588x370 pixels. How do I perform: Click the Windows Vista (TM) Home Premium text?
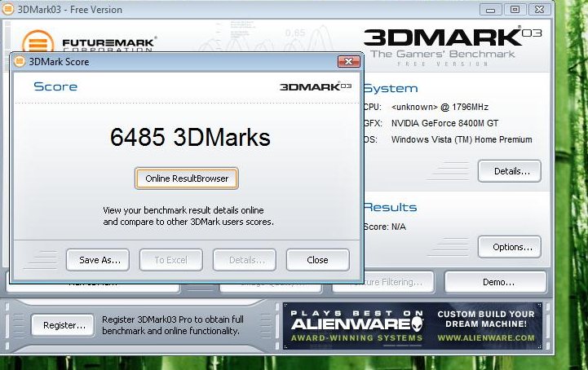[462, 140]
